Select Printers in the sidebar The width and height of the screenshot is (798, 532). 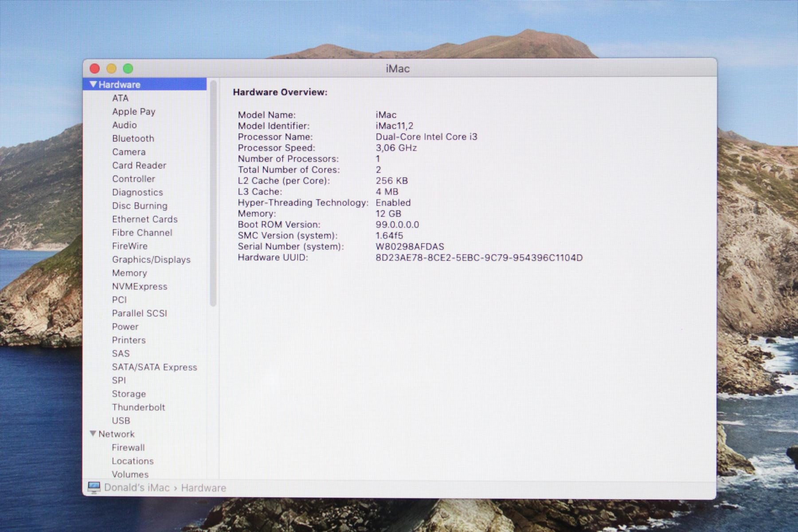(129, 340)
